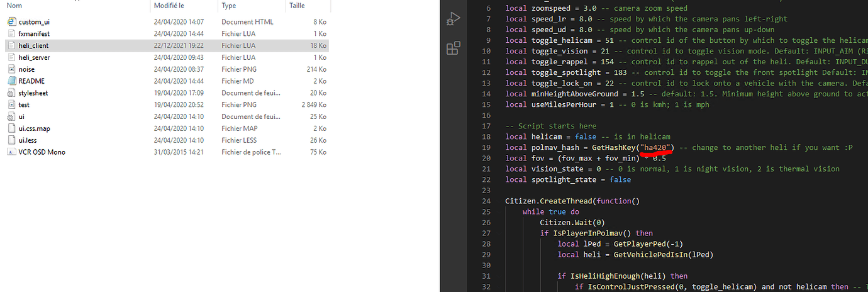Viewport: 868px width, 292px height.
Task: Select the test PNG file
Action: coord(24,105)
